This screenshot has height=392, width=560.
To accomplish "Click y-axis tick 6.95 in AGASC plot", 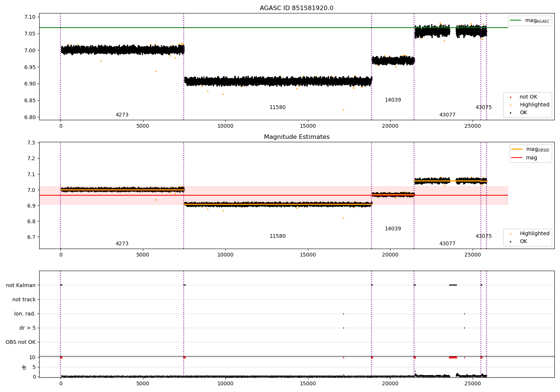I will coord(29,67).
